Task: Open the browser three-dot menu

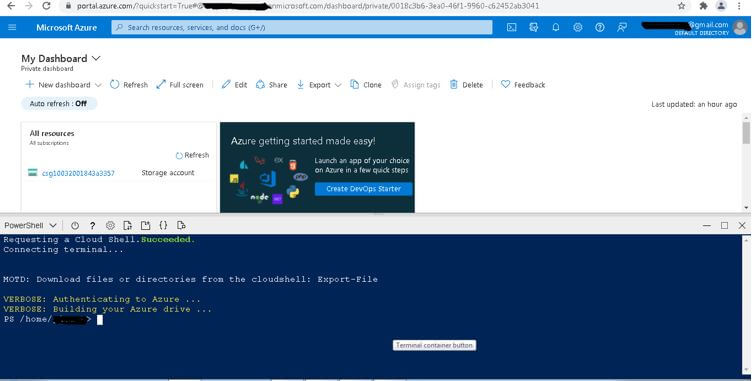Action: (x=739, y=6)
